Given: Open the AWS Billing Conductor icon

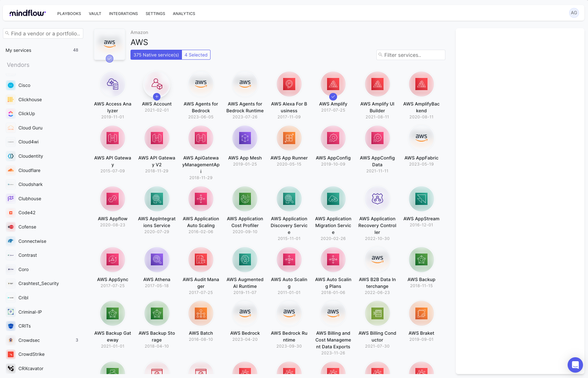Looking at the screenshot, I should click(x=377, y=313).
